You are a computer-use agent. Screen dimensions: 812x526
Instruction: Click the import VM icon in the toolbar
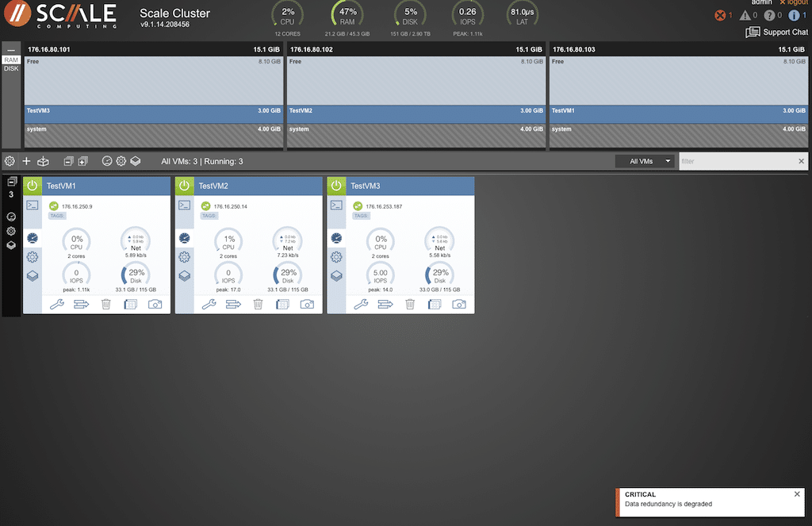(43, 161)
